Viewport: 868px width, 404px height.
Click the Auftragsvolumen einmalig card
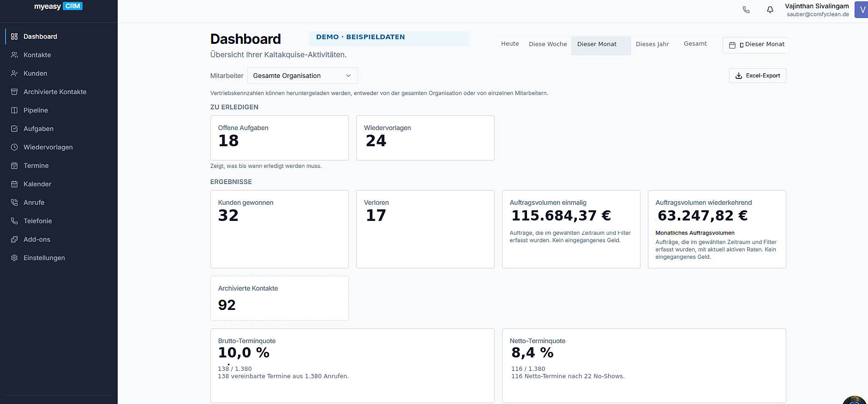pos(571,229)
